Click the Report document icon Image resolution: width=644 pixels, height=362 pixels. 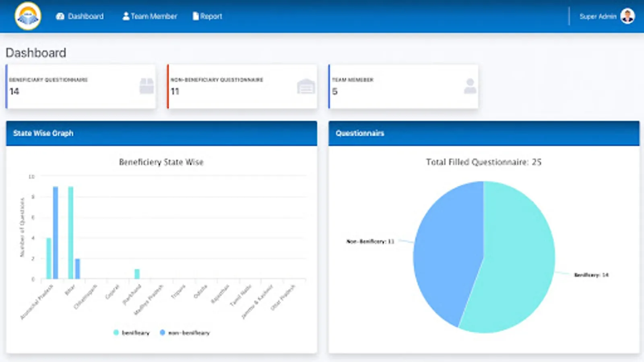pyautogui.click(x=196, y=16)
